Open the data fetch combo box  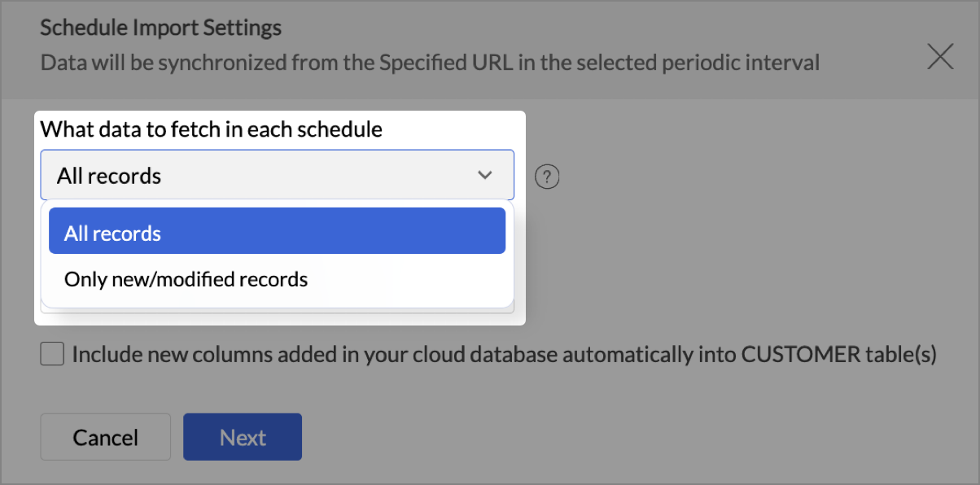point(277,175)
